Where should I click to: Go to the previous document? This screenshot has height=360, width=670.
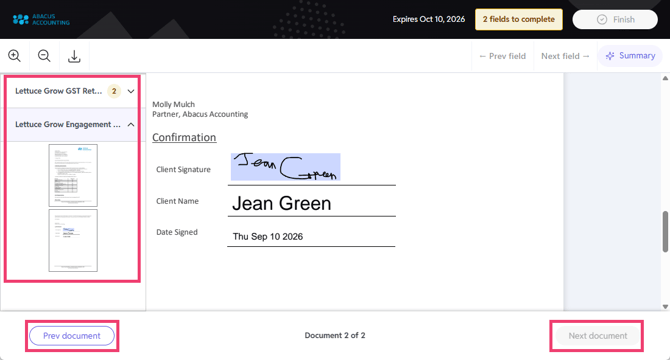click(x=72, y=336)
